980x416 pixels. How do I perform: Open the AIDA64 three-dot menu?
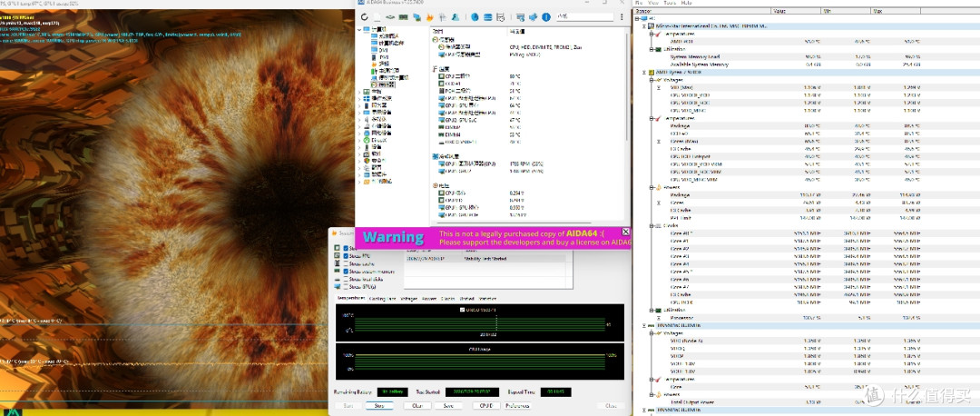click(622, 17)
